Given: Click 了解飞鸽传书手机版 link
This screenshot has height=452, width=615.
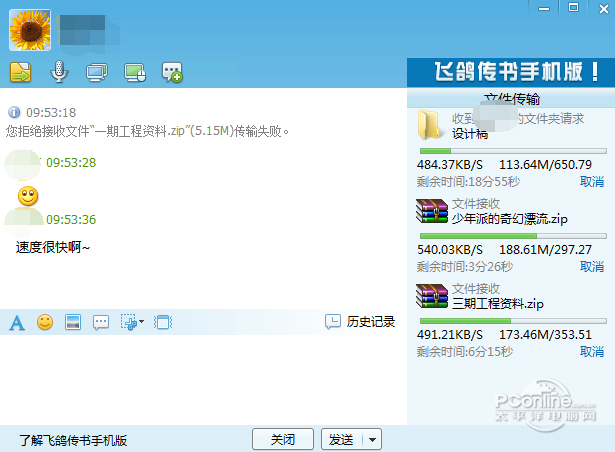Looking at the screenshot, I should (x=73, y=441).
